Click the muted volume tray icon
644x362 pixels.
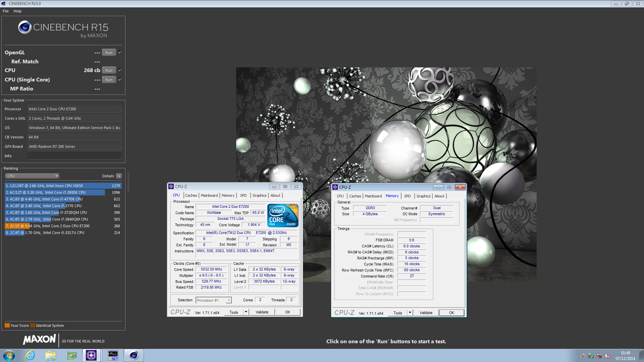pos(607,356)
